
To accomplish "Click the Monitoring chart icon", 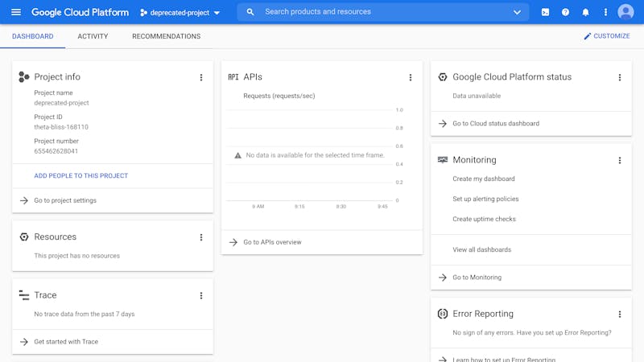I will tap(442, 159).
